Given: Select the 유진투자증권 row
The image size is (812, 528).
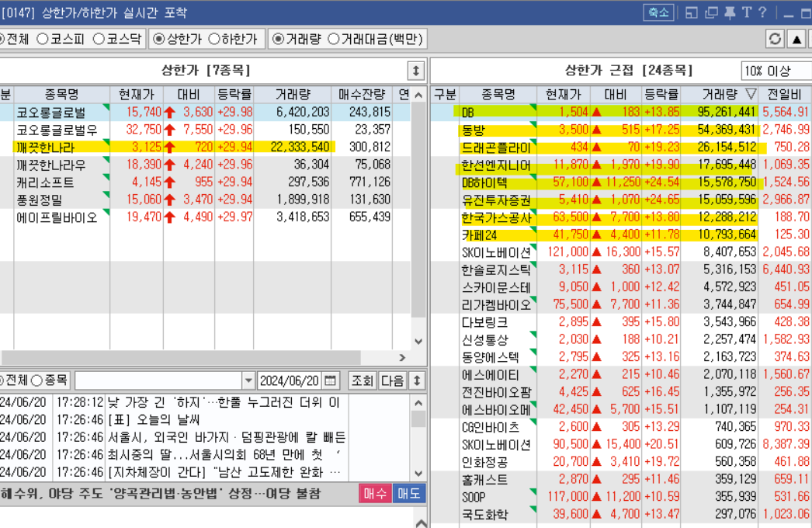Looking at the screenshot, I should click(621, 200).
